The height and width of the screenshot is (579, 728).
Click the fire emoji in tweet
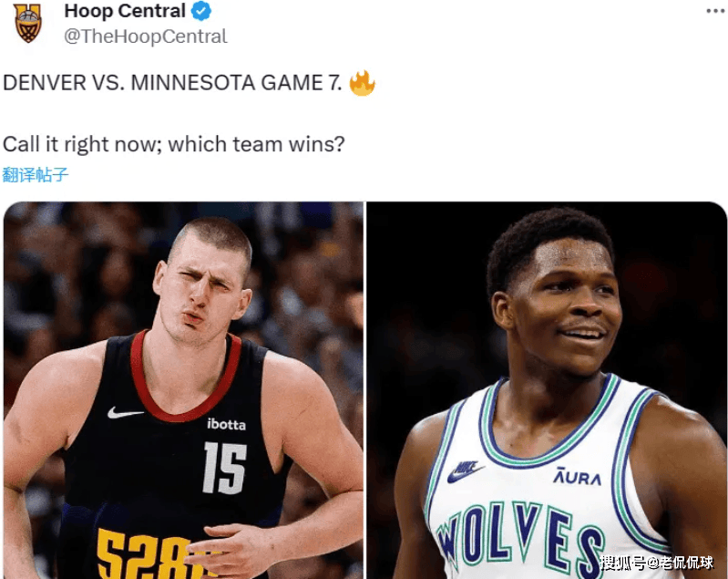click(x=362, y=83)
